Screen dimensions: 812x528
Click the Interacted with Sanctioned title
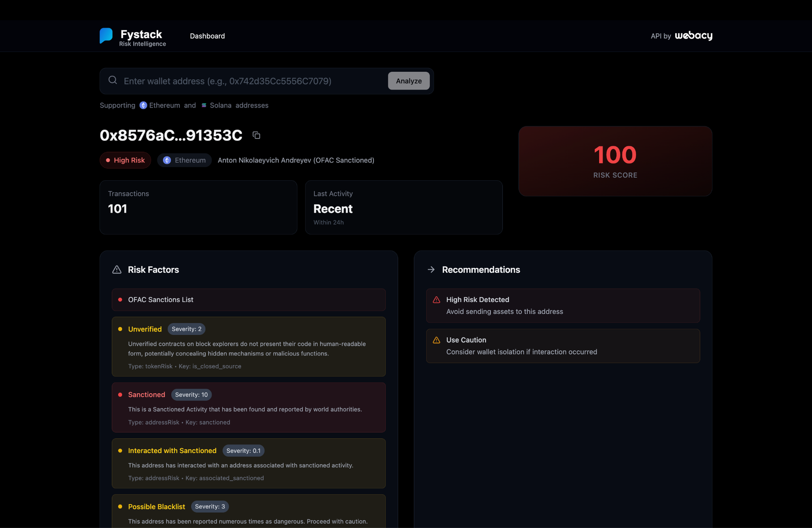tap(172, 450)
